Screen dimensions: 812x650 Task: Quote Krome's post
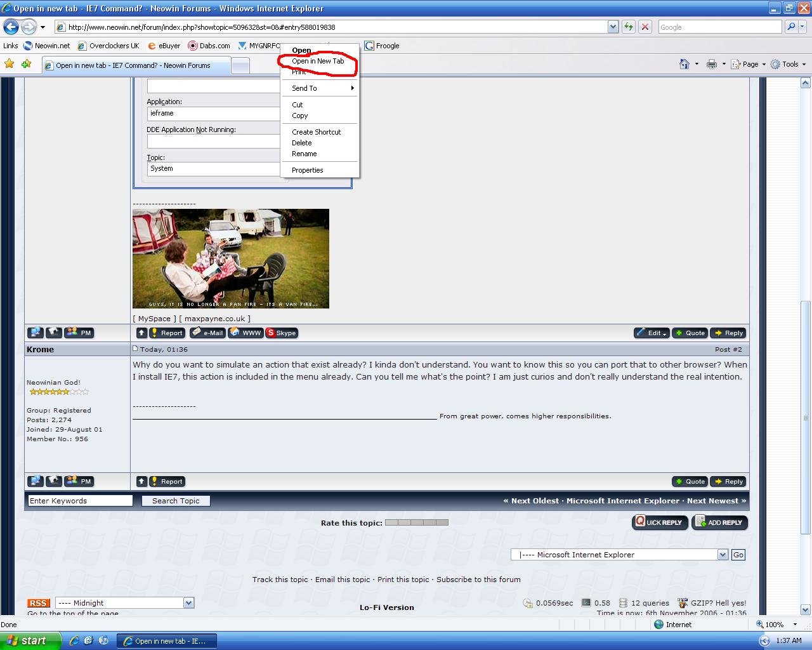coord(690,481)
